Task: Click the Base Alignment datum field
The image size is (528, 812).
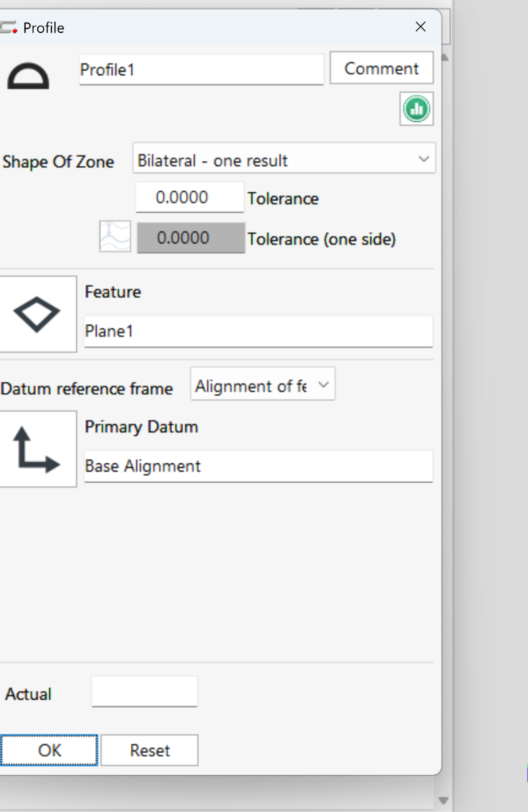Action: (x=258, y=466)
